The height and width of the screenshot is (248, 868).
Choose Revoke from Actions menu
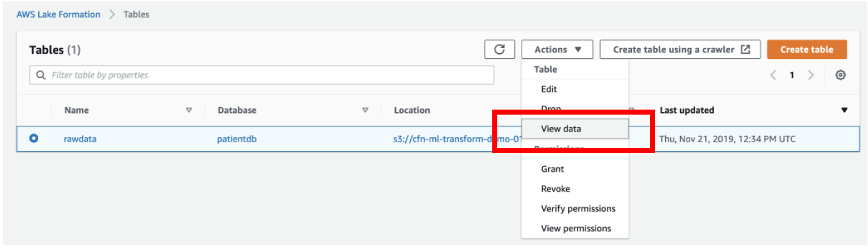click(x=555, y=189)
